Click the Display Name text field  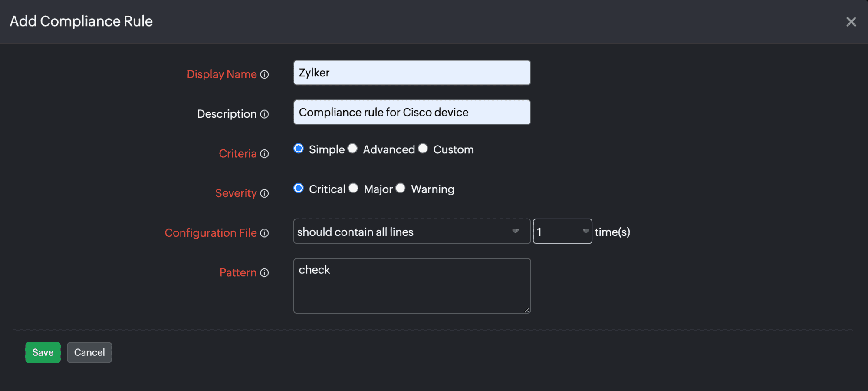[411, 73]
